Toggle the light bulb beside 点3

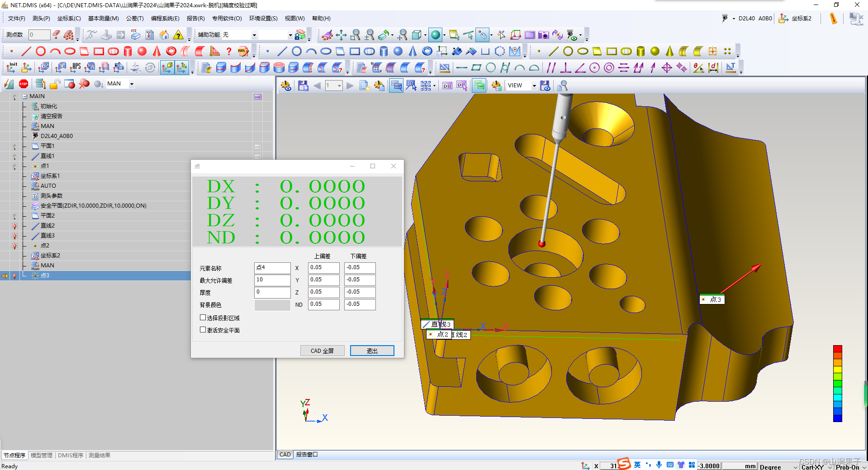point(14,275)
